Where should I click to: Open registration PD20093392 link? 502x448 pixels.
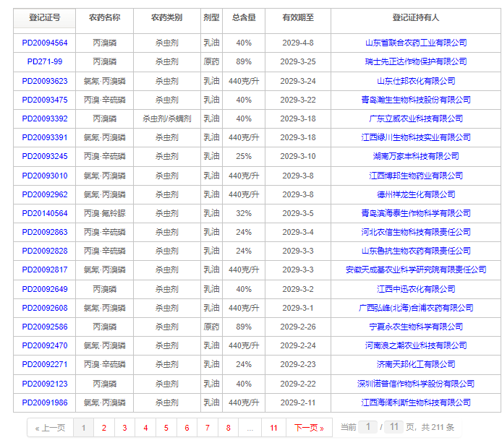(45, 119)
